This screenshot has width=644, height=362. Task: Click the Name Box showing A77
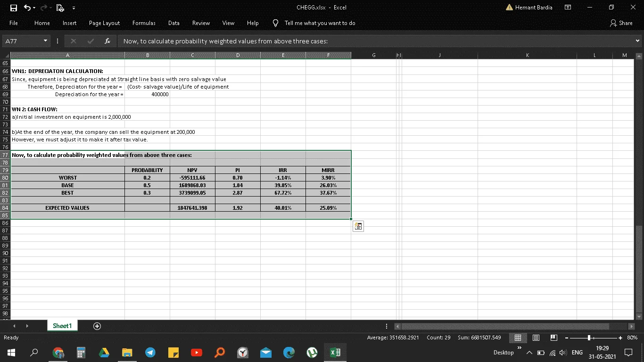[23, 41]
